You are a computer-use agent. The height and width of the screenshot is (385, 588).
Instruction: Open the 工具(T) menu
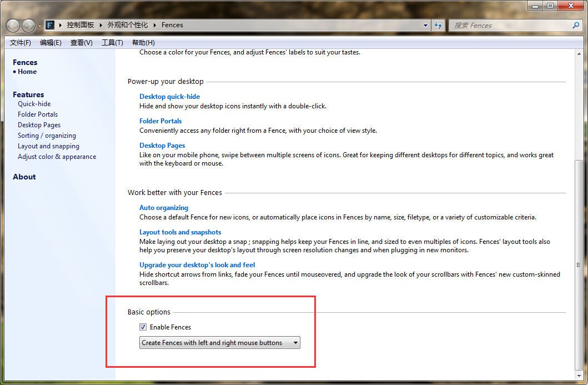(x=112, y=42)
